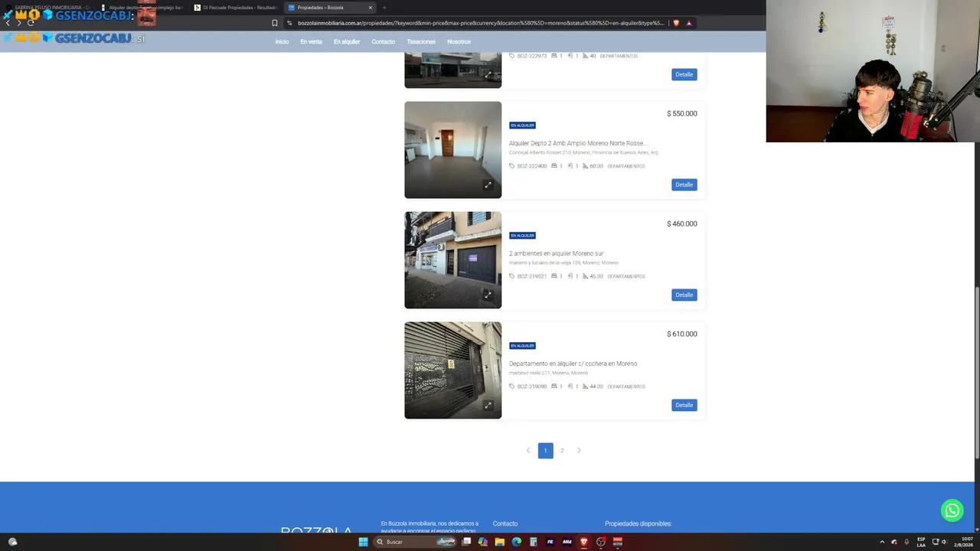The image size is (980, 551).
Task: Select En alquiler in the navigation
Action: (347, 42)
